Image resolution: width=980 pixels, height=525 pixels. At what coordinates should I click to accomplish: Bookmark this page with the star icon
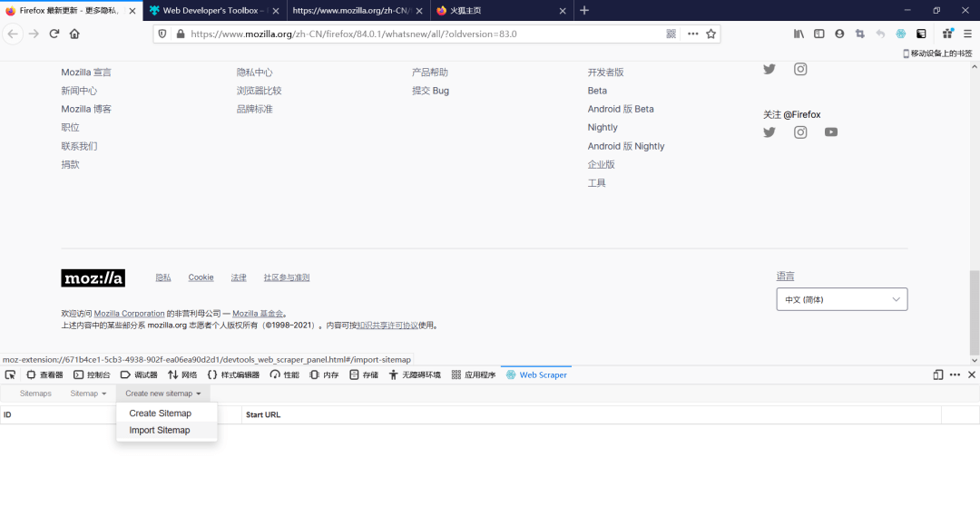coord(711,34)
